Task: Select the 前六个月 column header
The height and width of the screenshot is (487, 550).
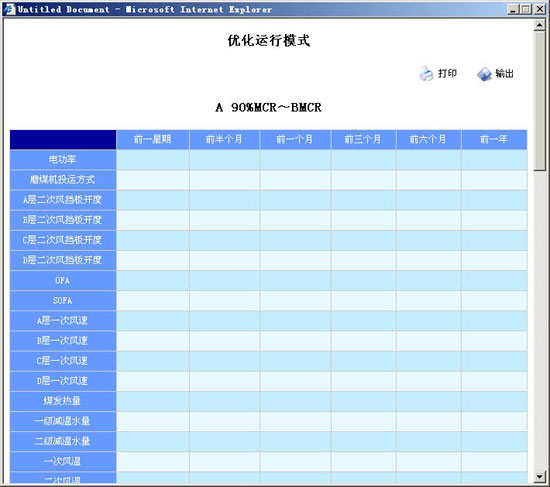Action: click(x=428, y=140)
